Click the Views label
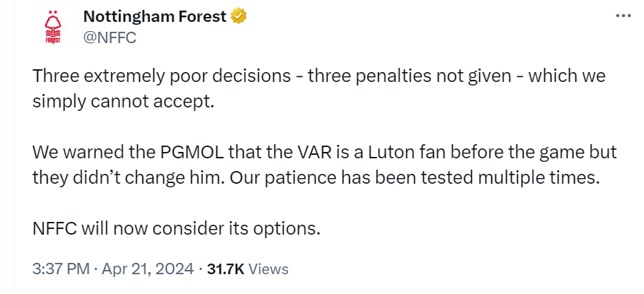The height and width of the screenshot is (294, 644). pyautogui.click(x=269, y=269)
